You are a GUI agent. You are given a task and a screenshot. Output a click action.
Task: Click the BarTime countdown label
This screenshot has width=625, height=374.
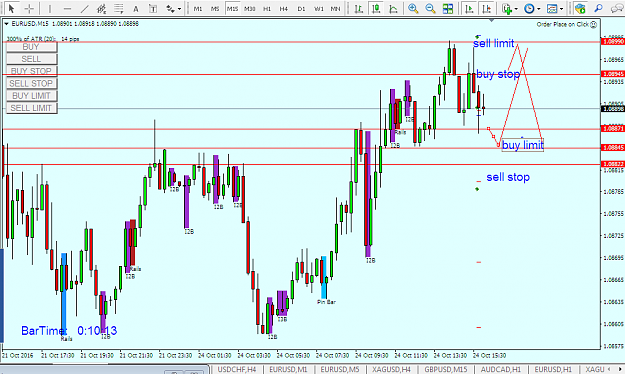[x=69, y=331]
